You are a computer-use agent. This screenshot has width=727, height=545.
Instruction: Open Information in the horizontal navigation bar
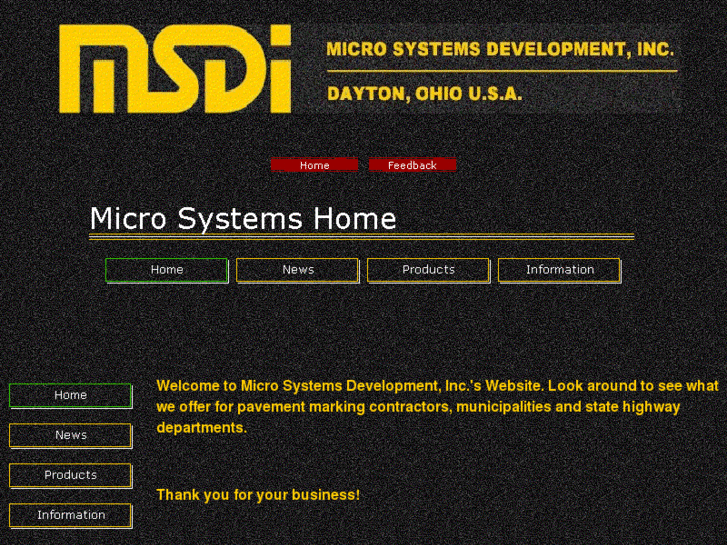click(560, 270)
